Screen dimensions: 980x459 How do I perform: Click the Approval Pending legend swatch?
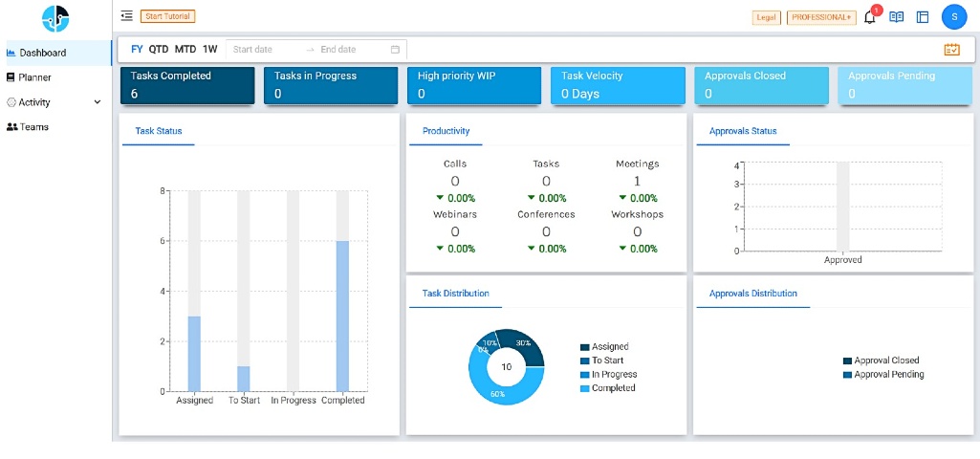847,375
